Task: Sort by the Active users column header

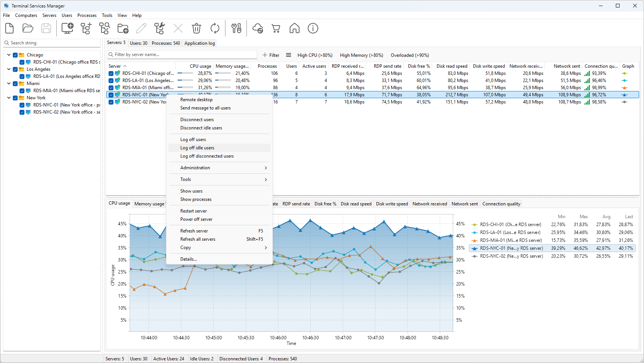Action: click(x=314, y=66)
